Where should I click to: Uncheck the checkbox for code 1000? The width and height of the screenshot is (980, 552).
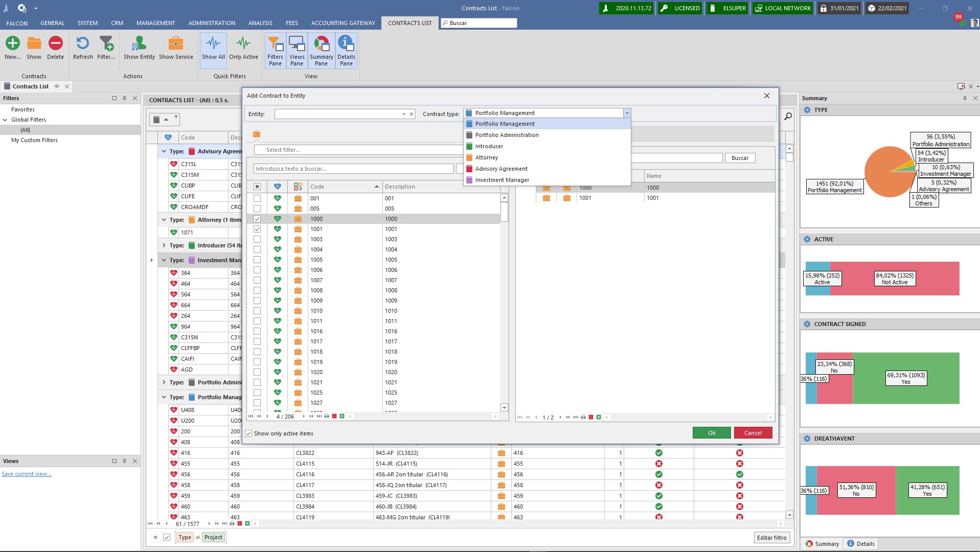tap(257, 219)
